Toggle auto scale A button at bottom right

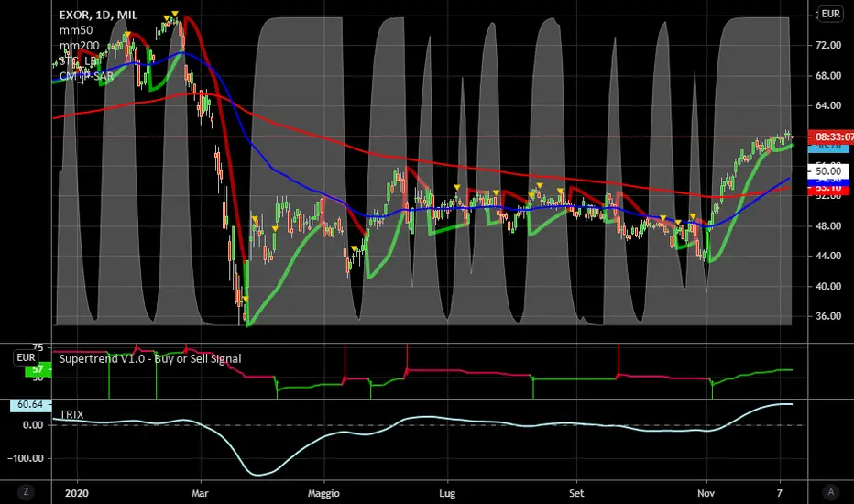(830, 492)
